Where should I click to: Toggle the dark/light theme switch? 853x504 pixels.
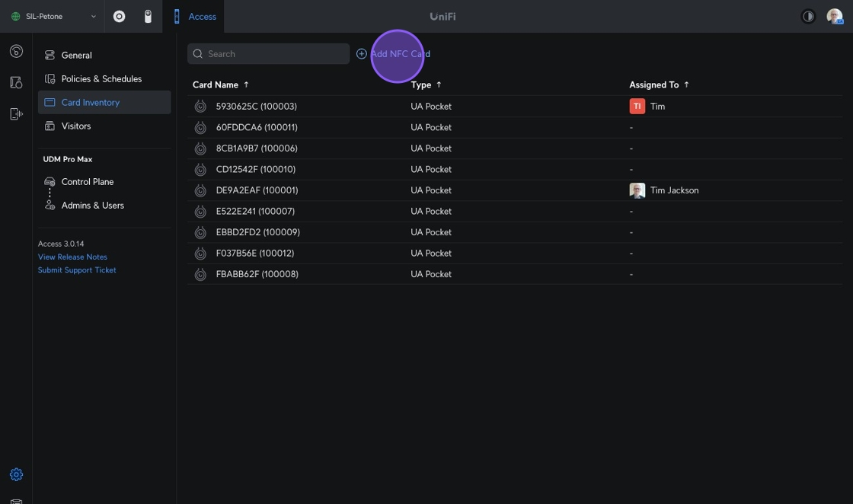tap(808, 16)
